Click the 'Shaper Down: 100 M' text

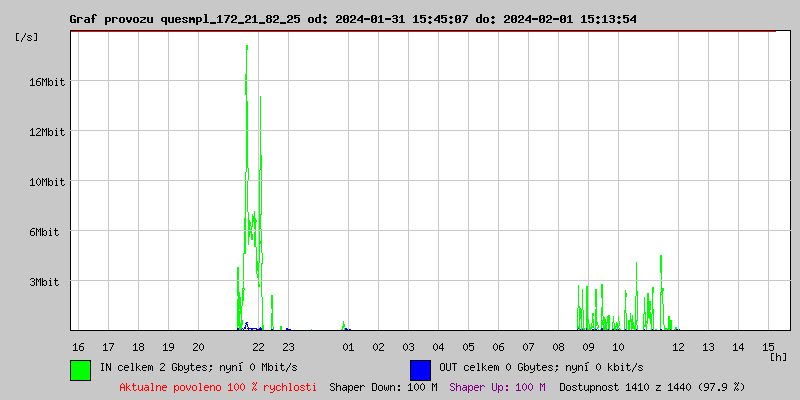pos(383,386)
